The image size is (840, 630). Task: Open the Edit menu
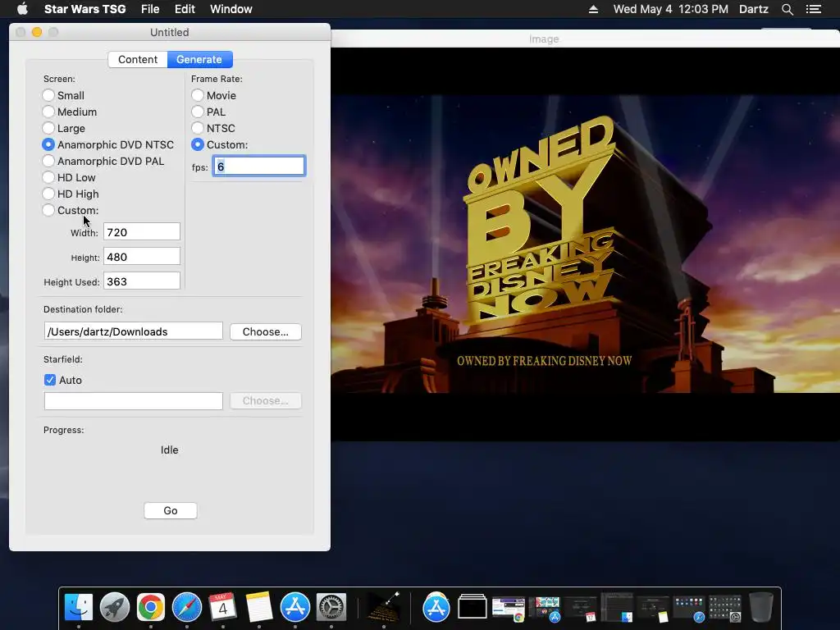pyautogui.click(x=185, y=9)
